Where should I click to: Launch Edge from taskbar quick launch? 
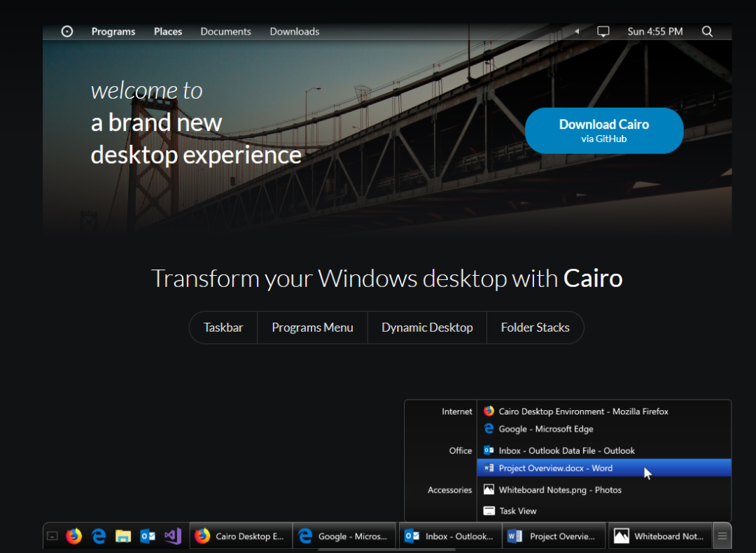[x=99, y=536]
